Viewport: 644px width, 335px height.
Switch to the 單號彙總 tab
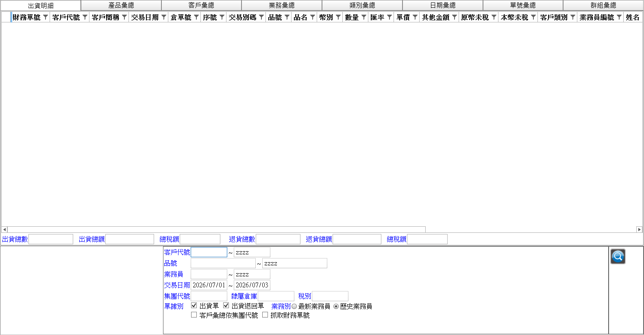point(523,5)
